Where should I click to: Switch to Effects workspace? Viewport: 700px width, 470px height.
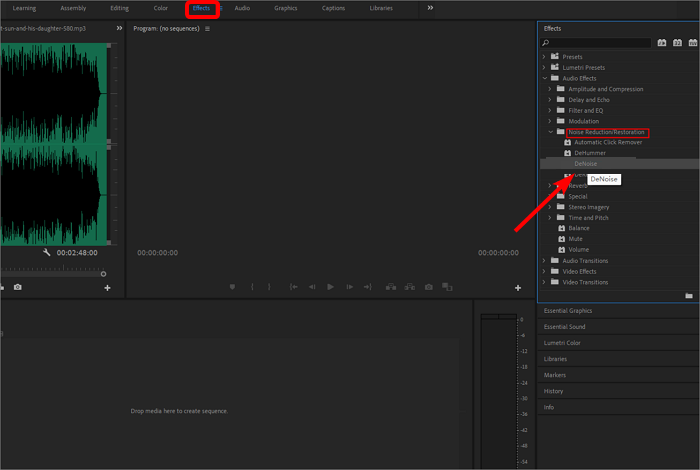click(x=201, y=8)
